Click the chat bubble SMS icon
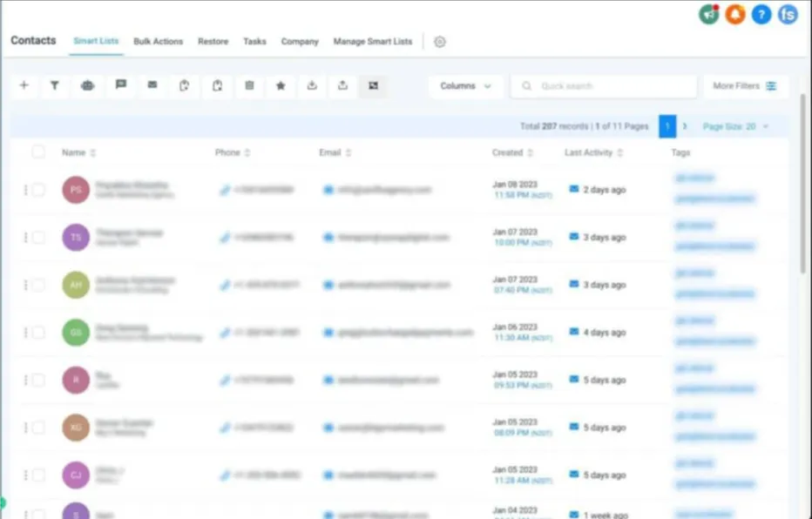The height and width of the screenshot is (519, 812). coord(120,84)
